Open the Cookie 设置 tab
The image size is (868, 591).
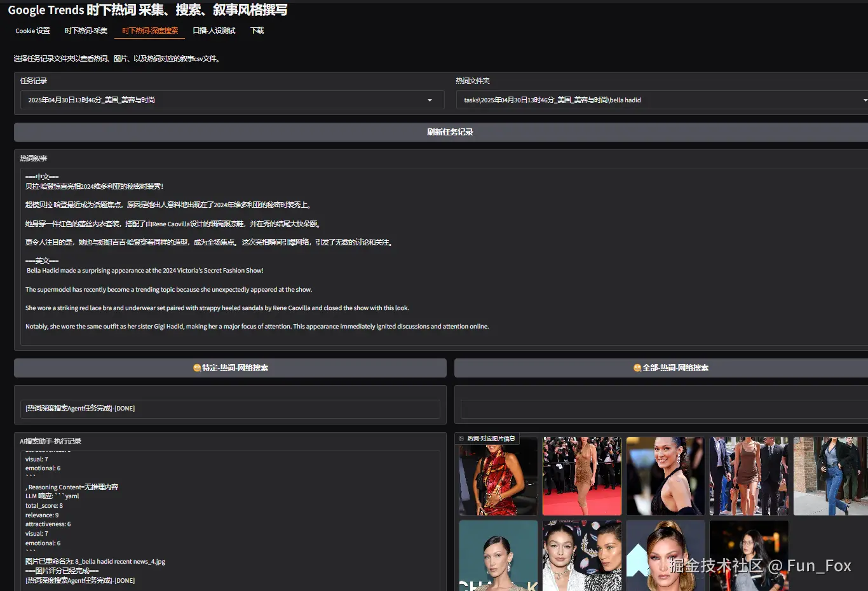click(x=32, y=31)
